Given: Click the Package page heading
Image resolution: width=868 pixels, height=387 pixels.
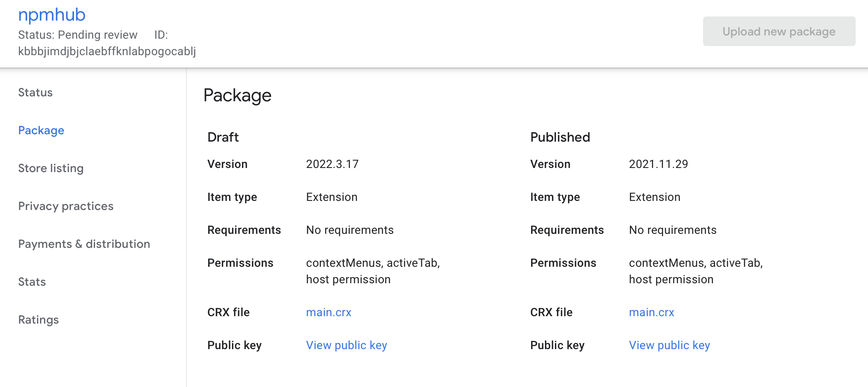Looking at the screenshot, I should tap(237, 96).
